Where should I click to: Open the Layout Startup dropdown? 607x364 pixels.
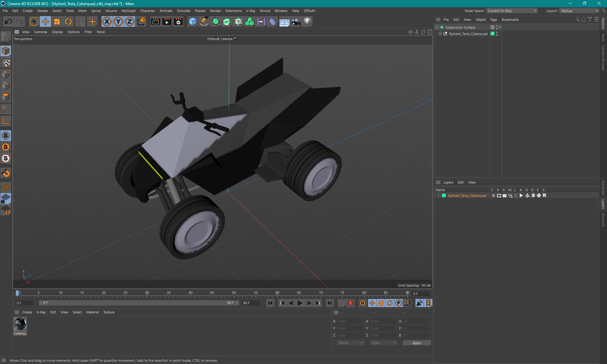point(579,11)
